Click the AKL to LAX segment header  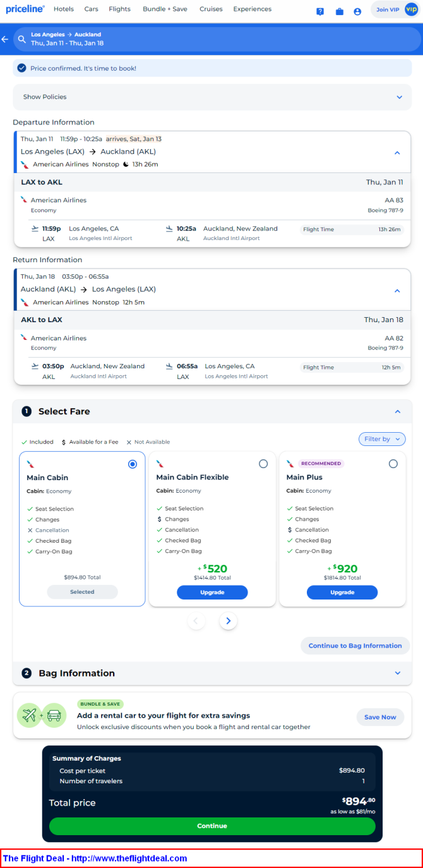click(x=212, y=320)
